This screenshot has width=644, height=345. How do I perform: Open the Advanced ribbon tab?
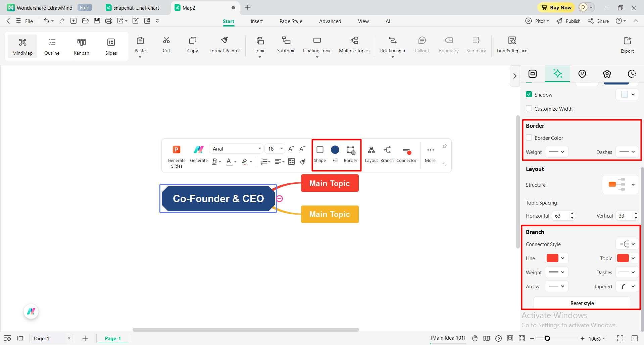[x=330, y=21]
